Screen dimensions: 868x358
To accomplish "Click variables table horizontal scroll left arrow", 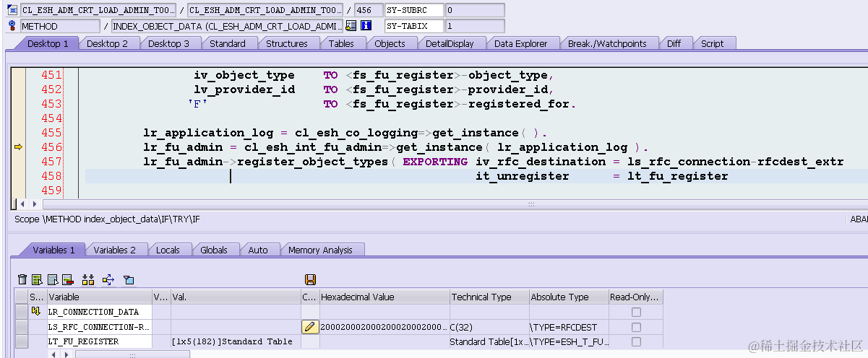I will [x=53, y=354].
